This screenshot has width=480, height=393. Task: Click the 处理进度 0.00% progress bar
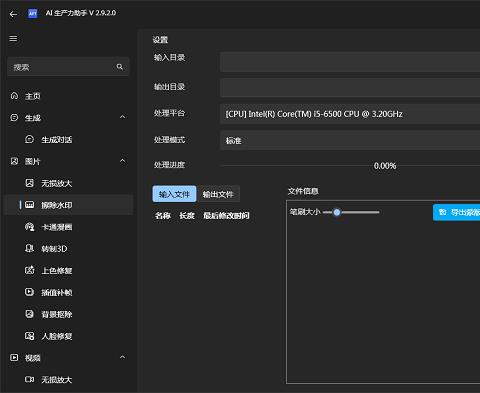[350, 166]
